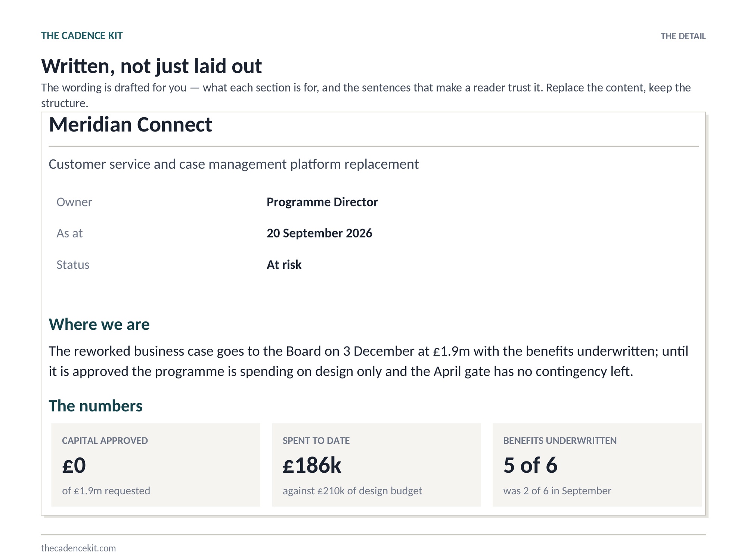This screenshot has width=747, height=560.
Task: Select the As at label
Action: (69, 233)
